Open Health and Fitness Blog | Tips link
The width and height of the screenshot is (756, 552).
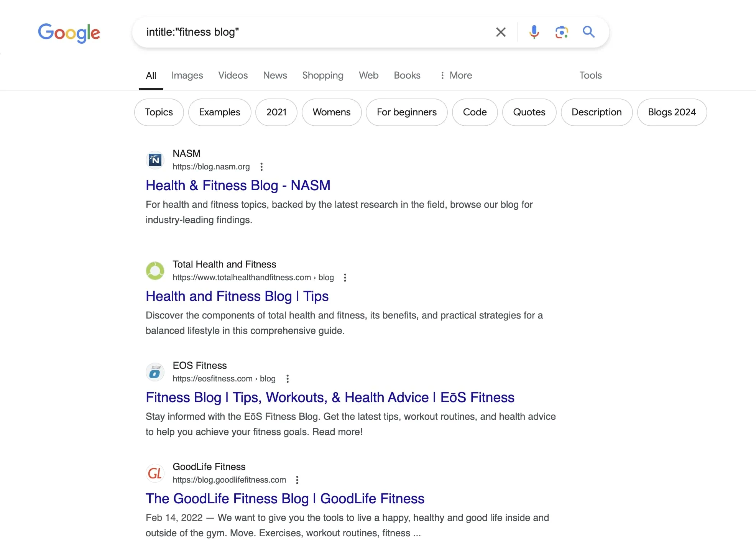(x=237, y=296)
